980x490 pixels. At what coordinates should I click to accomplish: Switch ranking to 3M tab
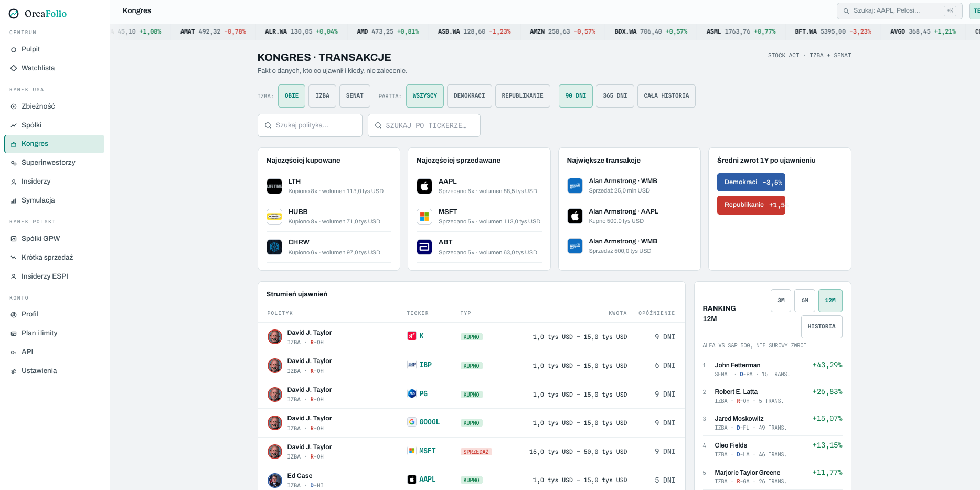(x=781, y=301)
